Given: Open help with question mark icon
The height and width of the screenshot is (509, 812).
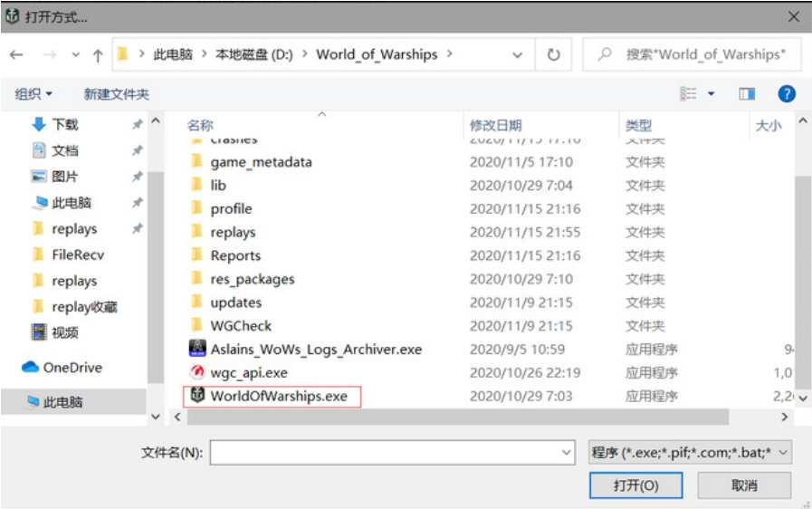Looking at the screenshot, I should pyautogui.click(x=787, y=94).
